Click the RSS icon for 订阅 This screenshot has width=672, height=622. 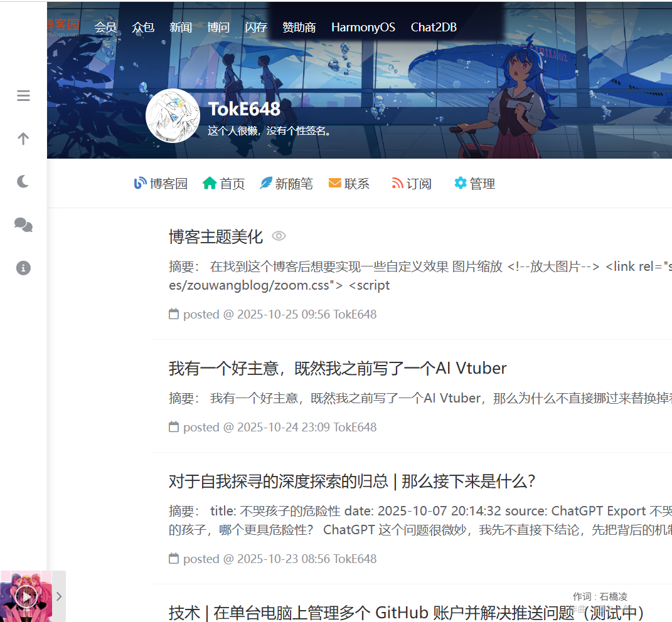click(397, 183)
